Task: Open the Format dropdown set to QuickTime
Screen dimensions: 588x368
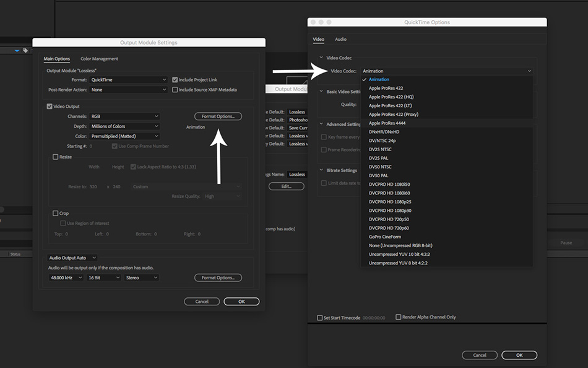Action: 129,80
